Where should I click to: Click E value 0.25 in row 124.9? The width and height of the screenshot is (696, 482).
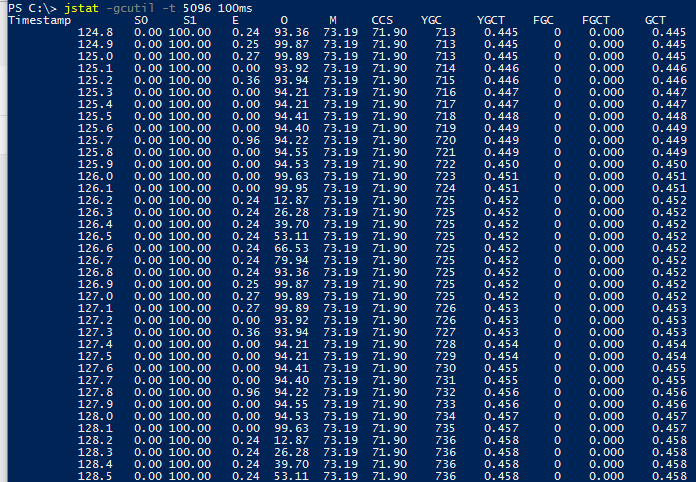pos(246,44)
